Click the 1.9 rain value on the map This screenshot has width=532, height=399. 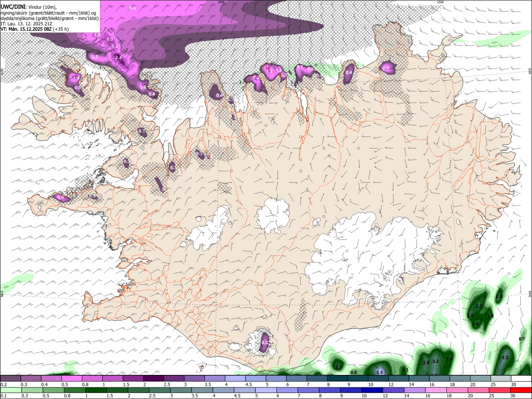coord(476,324)
